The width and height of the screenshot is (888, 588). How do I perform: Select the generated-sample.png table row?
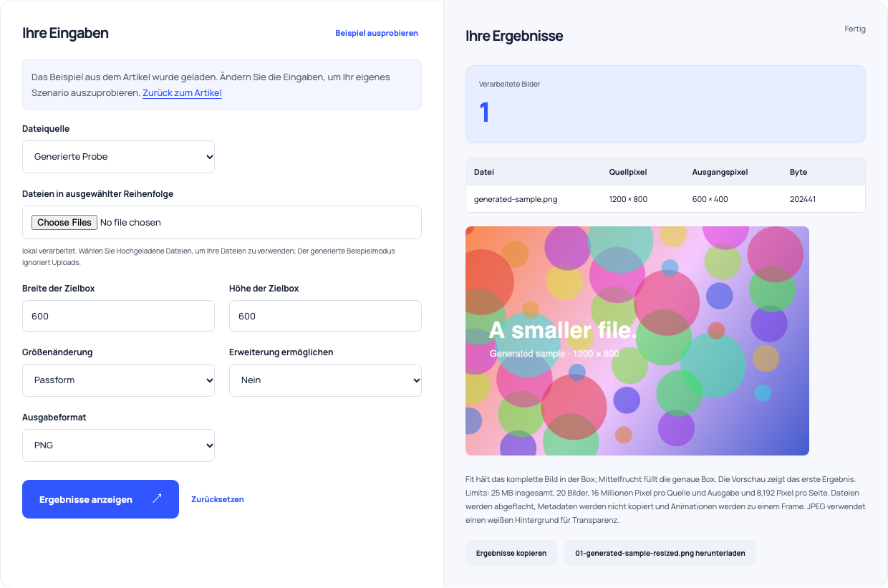(665, 199)
